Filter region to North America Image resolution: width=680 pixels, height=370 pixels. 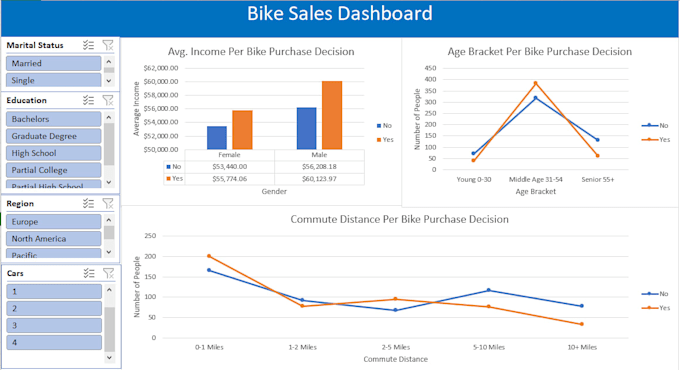(x=54, y=239)
